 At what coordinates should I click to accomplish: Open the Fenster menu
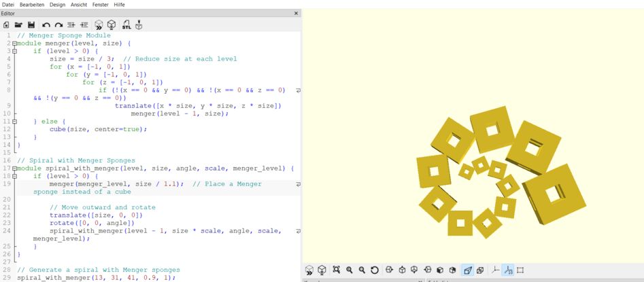(101, 5)
